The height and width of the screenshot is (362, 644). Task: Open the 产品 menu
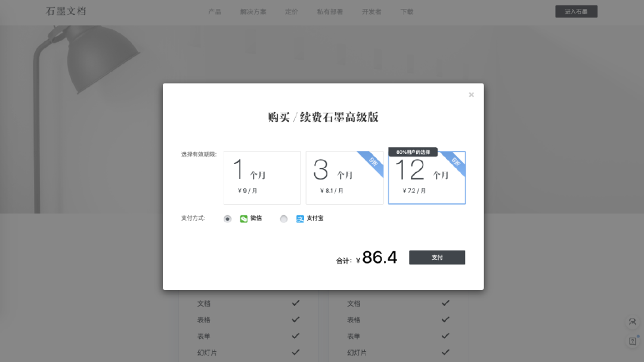[215, 12]
